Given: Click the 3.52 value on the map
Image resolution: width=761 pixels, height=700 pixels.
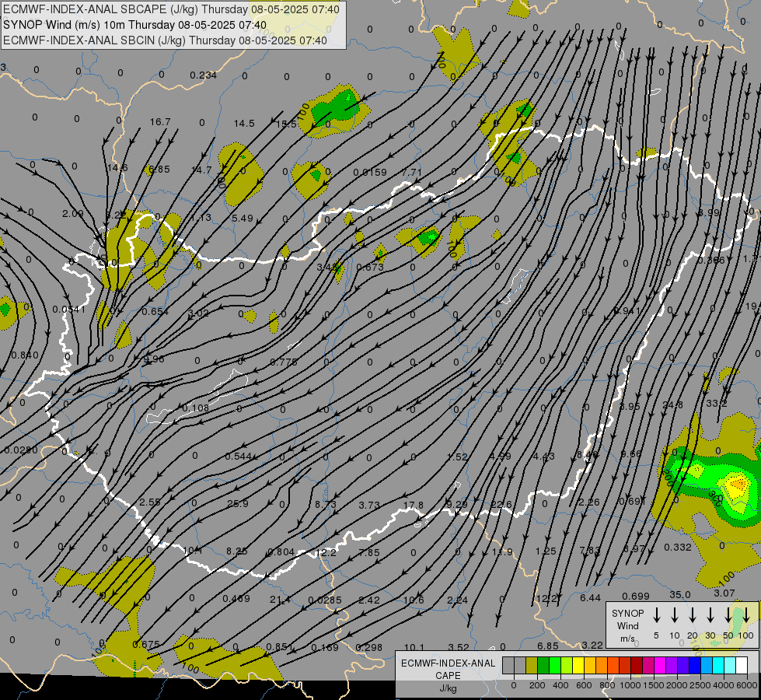Looking at the screenshot, I should (x=459, y=647).
